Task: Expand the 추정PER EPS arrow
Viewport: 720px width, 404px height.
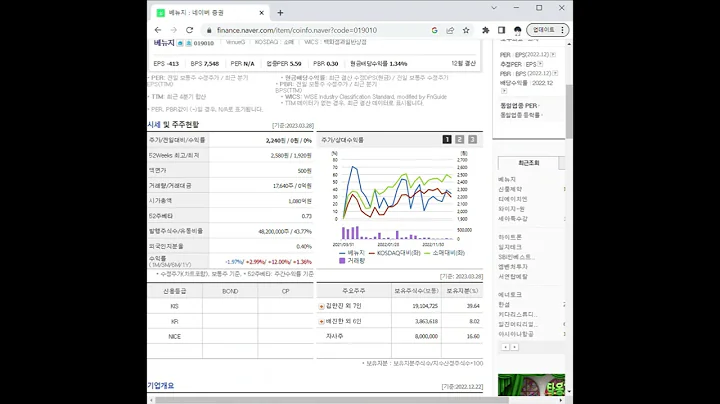Action: pos(540,64)
